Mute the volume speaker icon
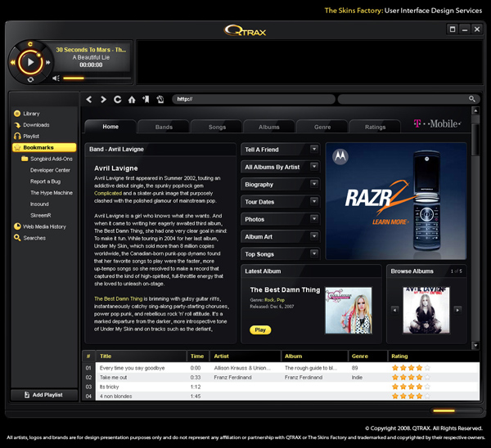The image size is (491, 448). pyautogui.click(x=56, y=78)
